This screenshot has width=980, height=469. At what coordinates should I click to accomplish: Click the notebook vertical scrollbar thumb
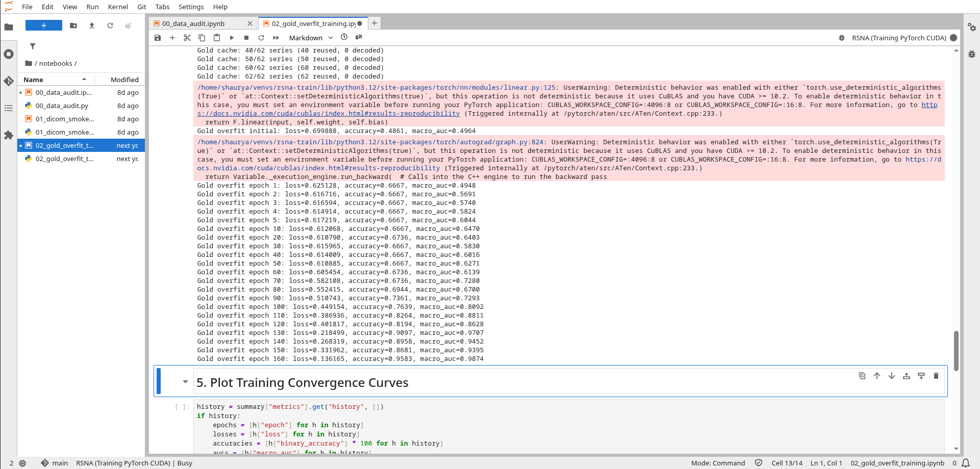pos(956,351)
